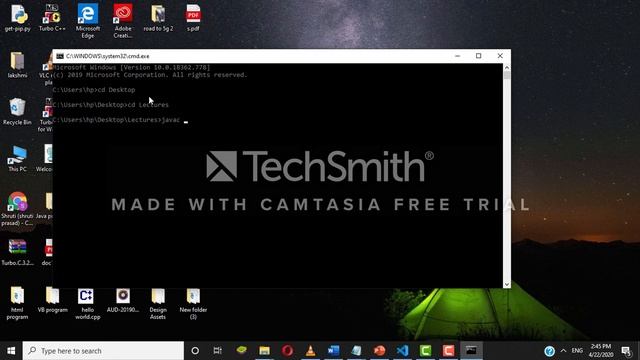Open s.pdf desktop file
The height and width of the screenshot is (360, 640).
(193, 18)
